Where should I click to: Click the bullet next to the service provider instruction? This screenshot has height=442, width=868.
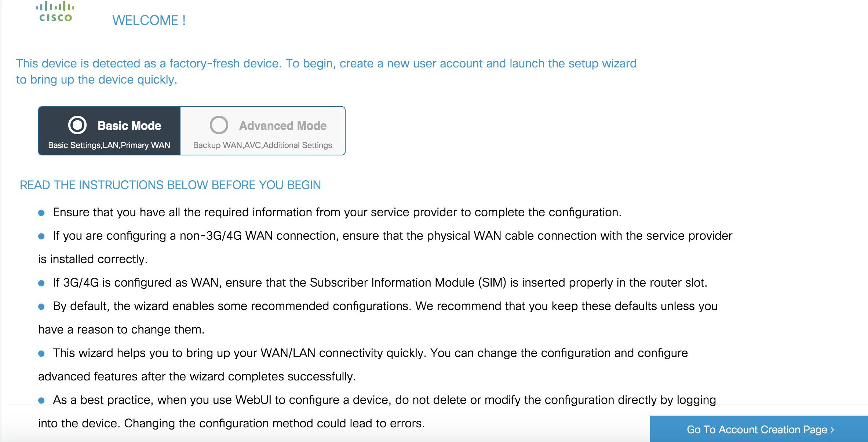(x=42, y=212)
